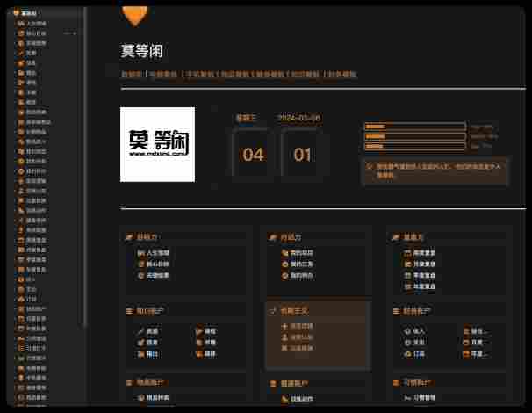Click the 2024-03-06 date text
532x413 pixels.
pyautogui.click(x=298, y=118)
